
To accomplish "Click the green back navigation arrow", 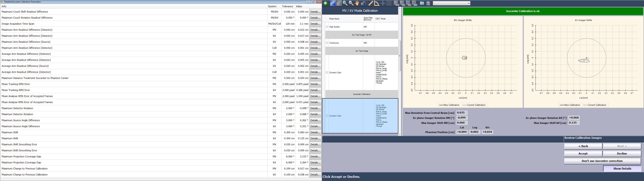I will (x=326, y=3).
